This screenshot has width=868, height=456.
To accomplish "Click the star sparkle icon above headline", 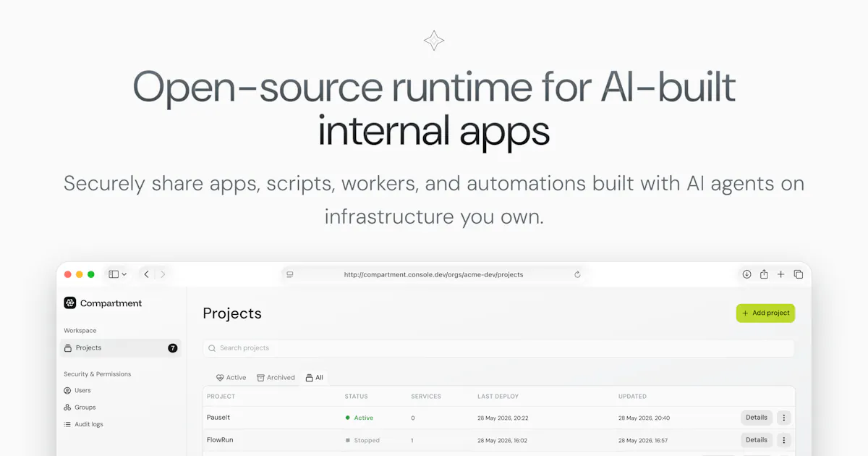I will tap(434, 41).
